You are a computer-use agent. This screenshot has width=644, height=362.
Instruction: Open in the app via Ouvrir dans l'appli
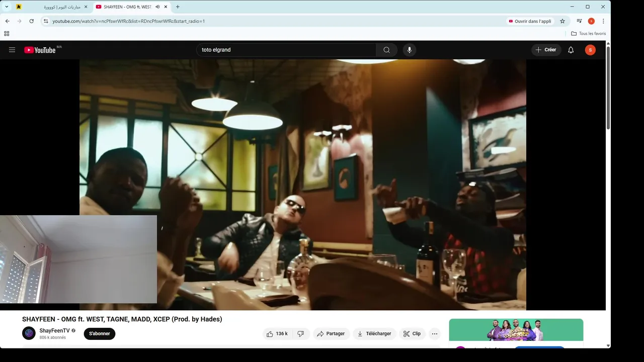530,21
